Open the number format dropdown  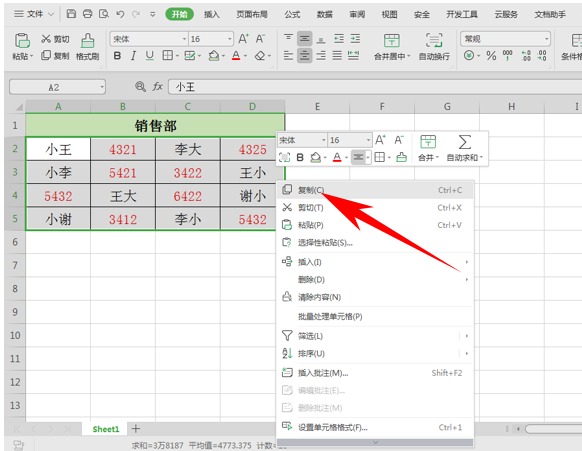[x=546, y=39]
